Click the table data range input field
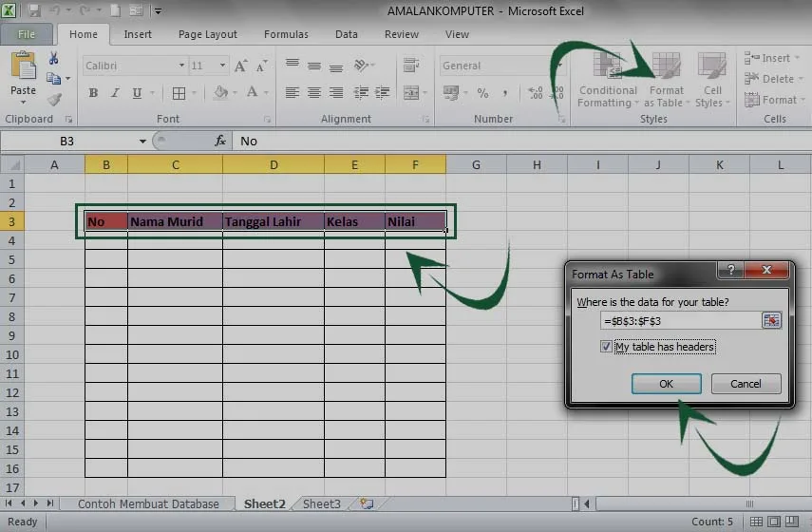Image resolution: width=812 pixels, height=532 pixels. (x=680, y=321)
